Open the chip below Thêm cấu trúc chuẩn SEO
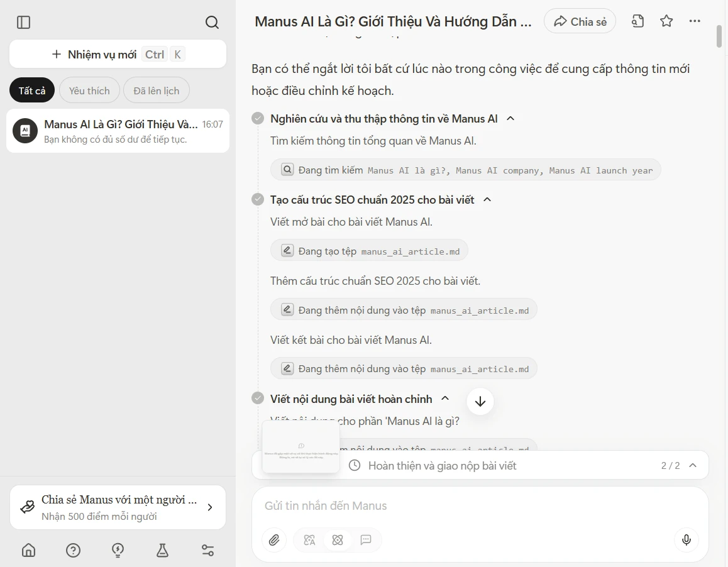 coord(404,310)
